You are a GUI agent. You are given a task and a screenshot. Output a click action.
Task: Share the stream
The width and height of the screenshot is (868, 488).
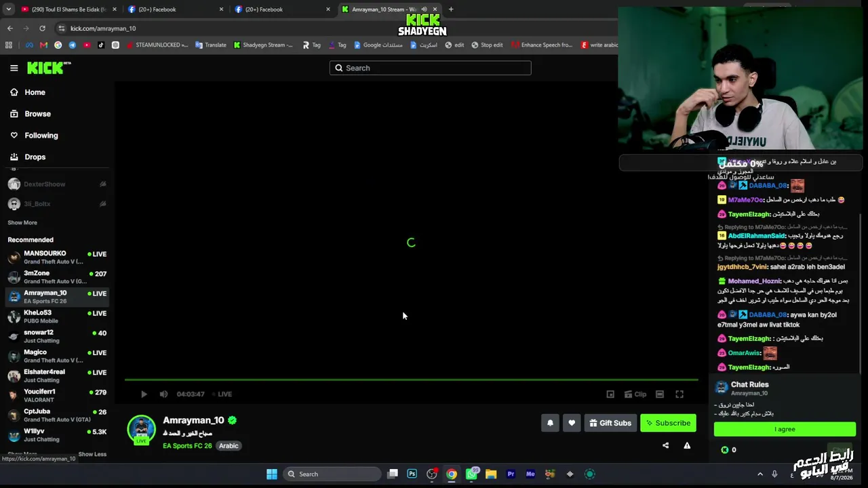pos(665,445)
